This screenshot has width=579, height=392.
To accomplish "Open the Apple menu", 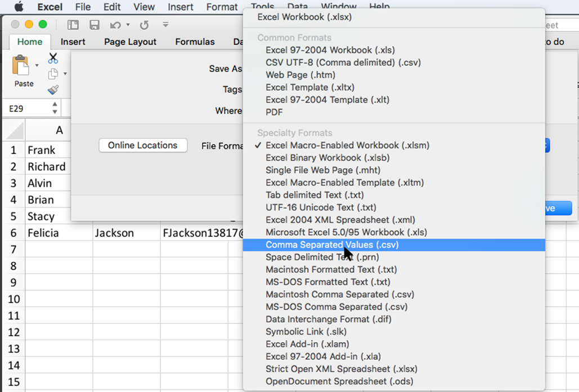I will (19, 7).
